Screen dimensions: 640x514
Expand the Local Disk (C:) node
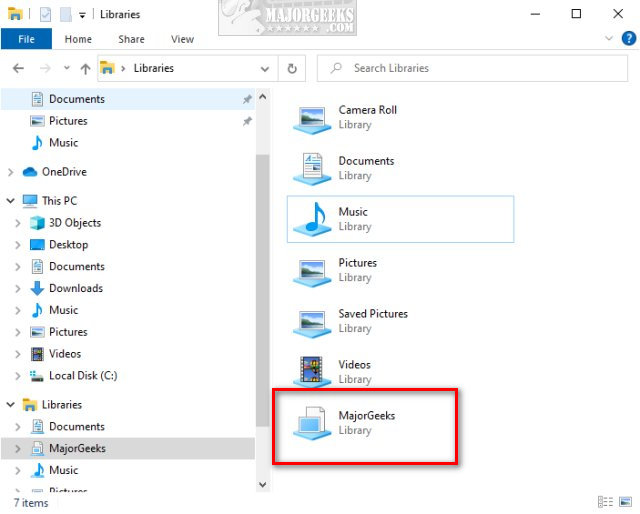point(18,376)
